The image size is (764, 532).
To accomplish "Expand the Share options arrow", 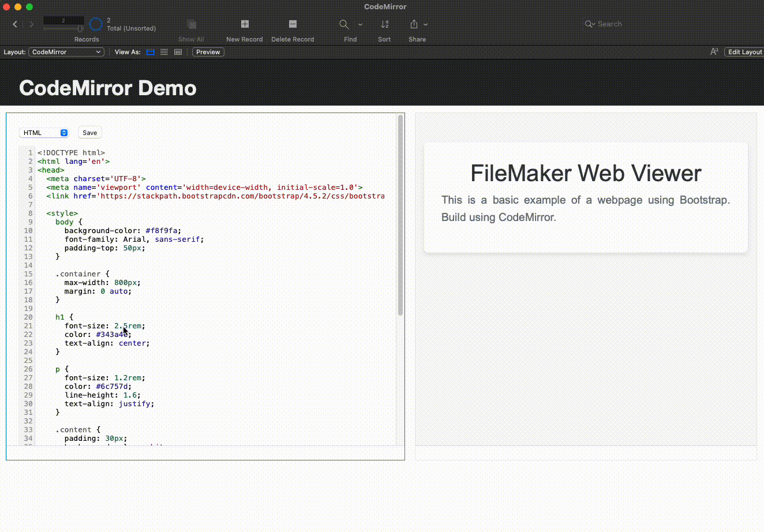I will (426, 24).
